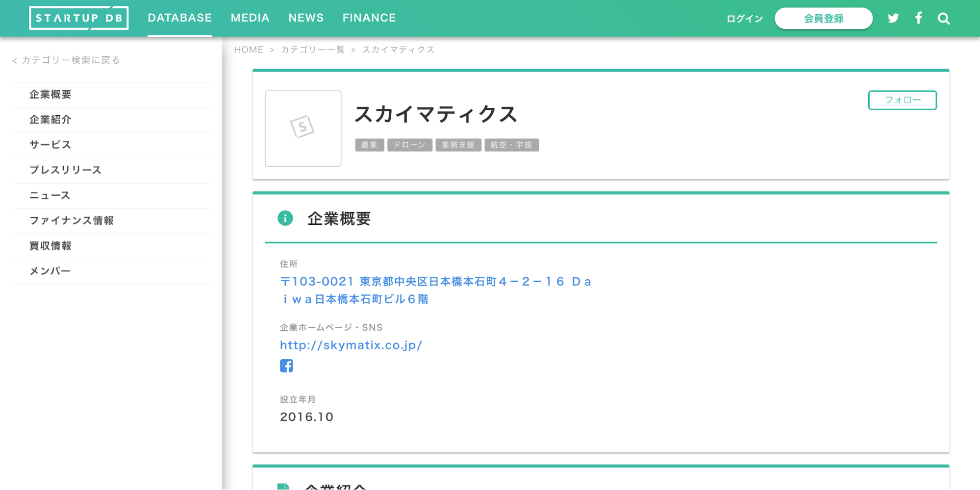Select 企業概要 in the sidebar
Viewport: 980px width, 490px height.
pyautogui.click(x=111, y=95)
